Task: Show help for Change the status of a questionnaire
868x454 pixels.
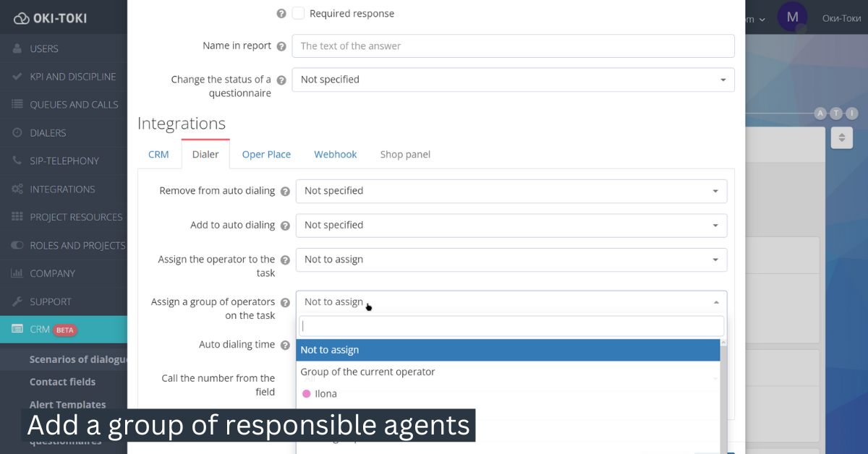Action: 281,80
